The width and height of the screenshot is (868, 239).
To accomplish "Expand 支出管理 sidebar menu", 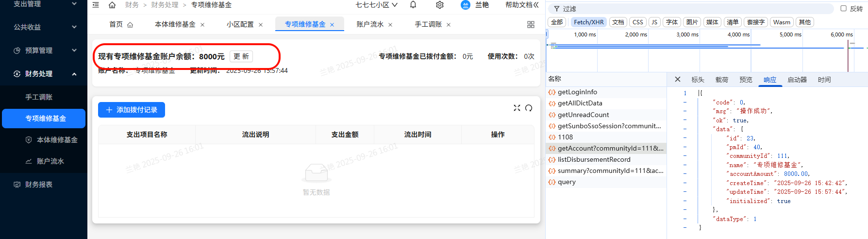I will click(x=44, y=4).
